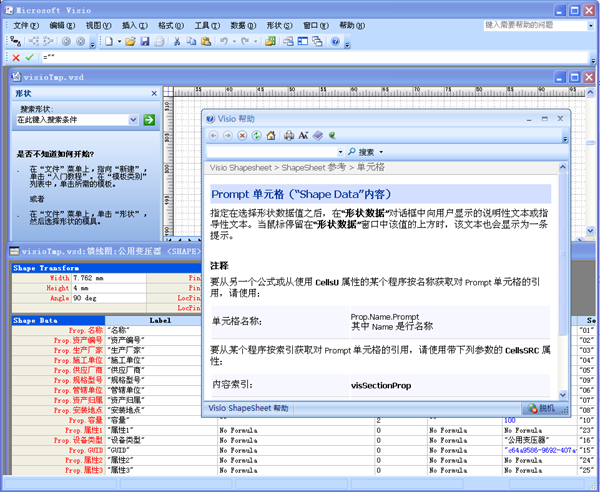Click the formula bar input field
This screenshot has height=492, width=600.
pyautogui.click(x=315, y=57)
